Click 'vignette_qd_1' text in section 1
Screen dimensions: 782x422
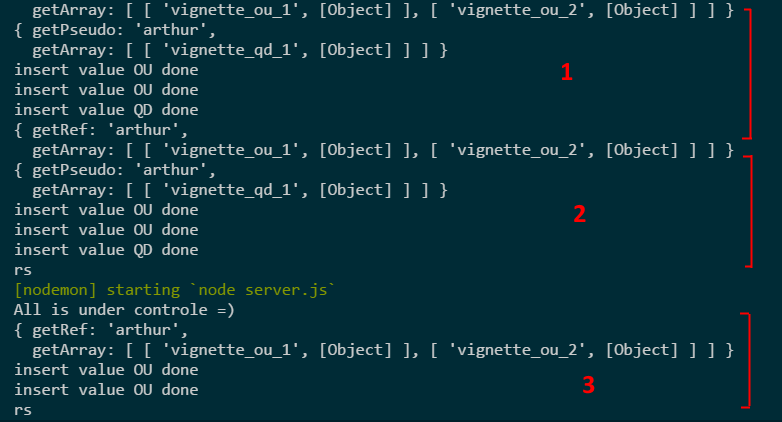coord(232,50)
